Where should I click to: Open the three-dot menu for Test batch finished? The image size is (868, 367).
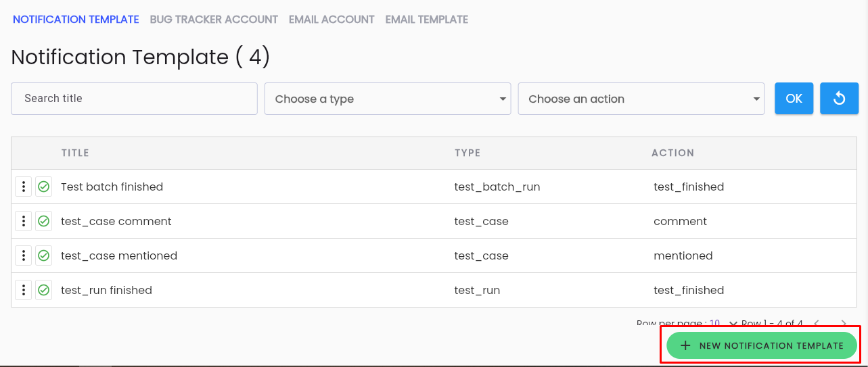[24, 187]
